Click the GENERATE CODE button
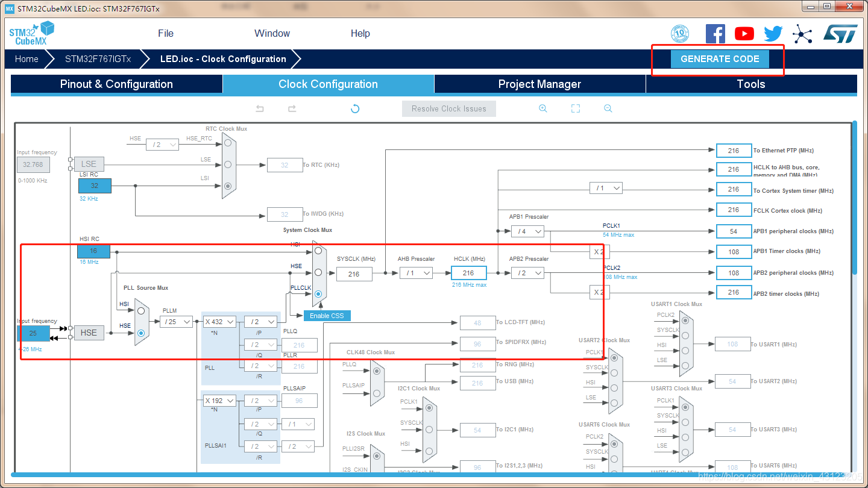Image resolution: width=868 pixels, height=488 pixels. [720, 59]
